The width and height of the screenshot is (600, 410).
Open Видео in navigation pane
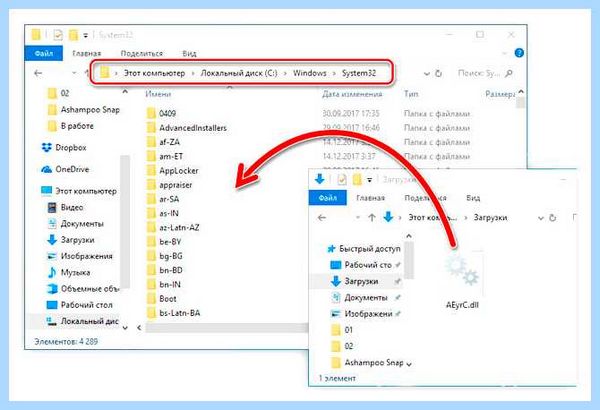(x=65, y=207)
